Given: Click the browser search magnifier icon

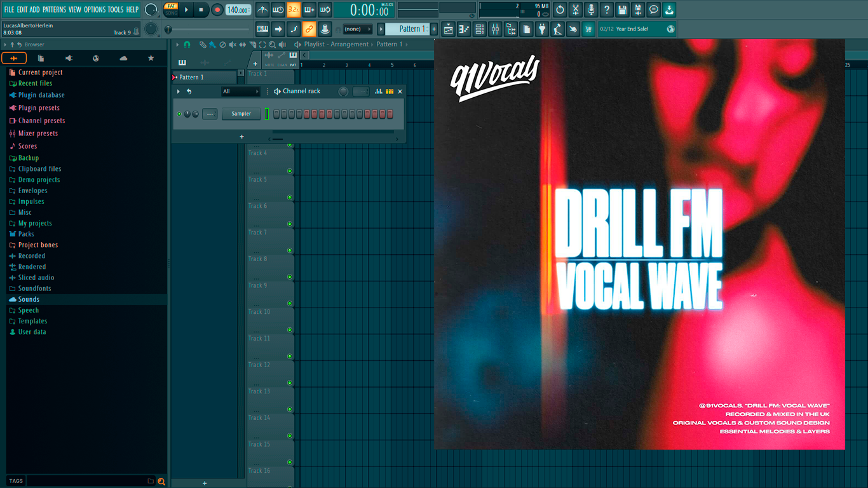Looking at the screenshot, I should click(161, 481).
